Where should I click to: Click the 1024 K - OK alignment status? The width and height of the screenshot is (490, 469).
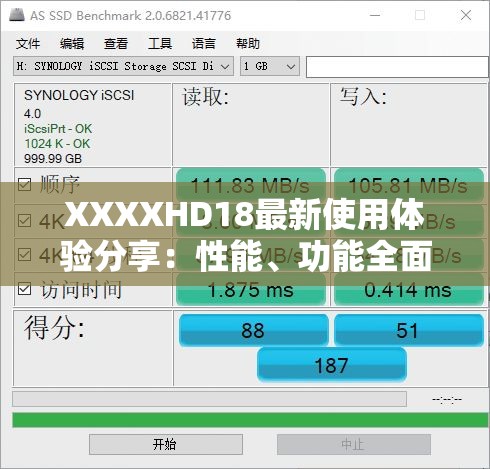pyautogui.click(x=57, y=144)
